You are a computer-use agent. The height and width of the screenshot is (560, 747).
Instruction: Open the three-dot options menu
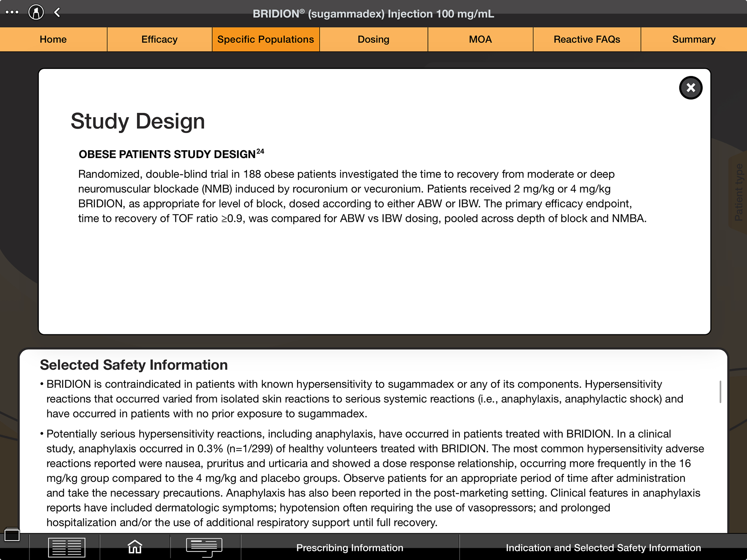[12, 12]
